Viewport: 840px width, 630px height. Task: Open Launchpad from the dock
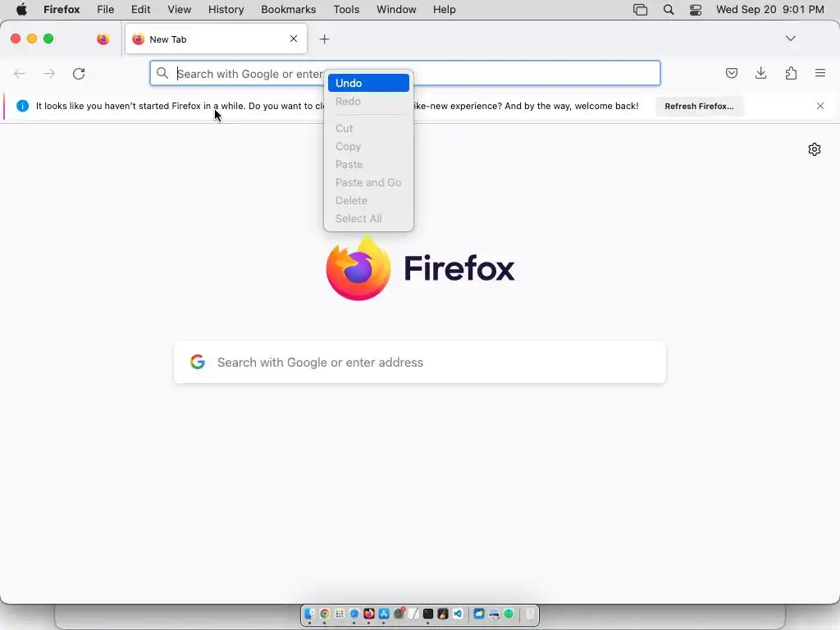[x=339, y=614]
